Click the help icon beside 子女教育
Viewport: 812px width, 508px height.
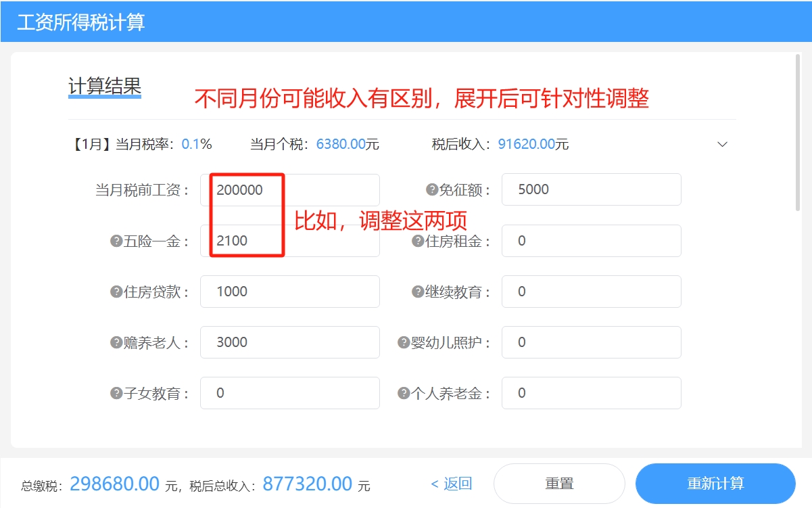[x=116, y=393]
